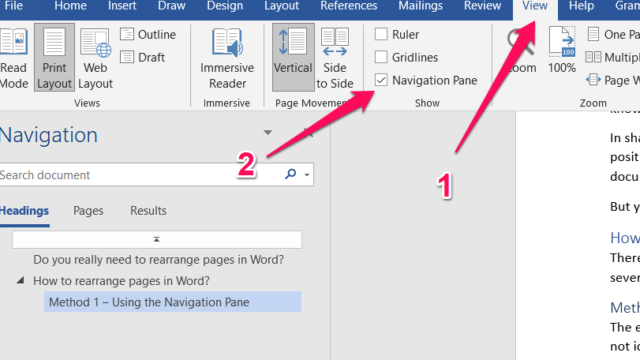Open the Mailings ribbon tab
Viewport: 640px width, 360px height.
click(x=420, y=6)
